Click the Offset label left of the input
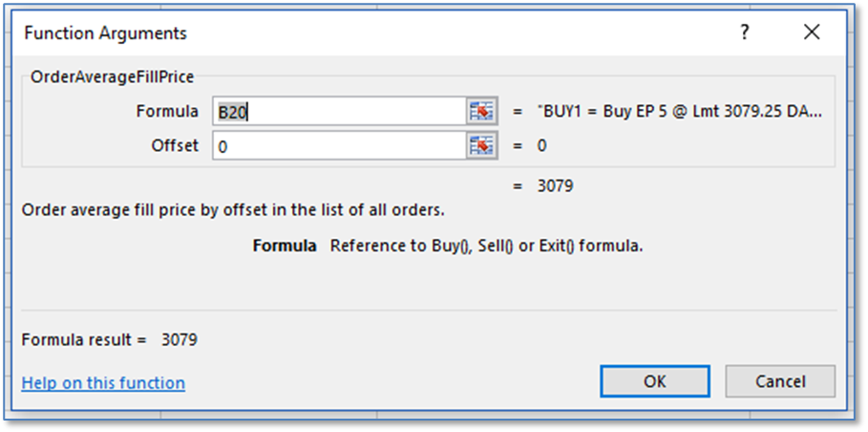The height and width of the screenshot is (432, 868). click(175, 145)
